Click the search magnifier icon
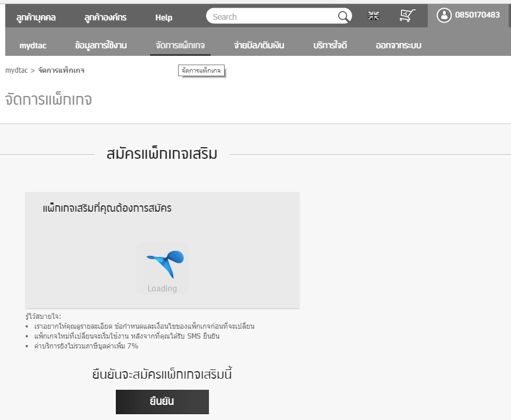Screen dimensions: 511x420 click(343, 16)
